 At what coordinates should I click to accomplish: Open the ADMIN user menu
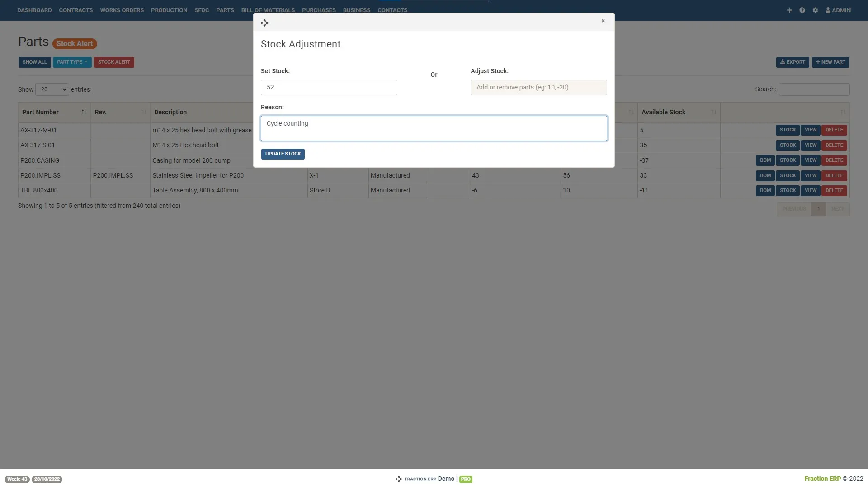point(838,10)
